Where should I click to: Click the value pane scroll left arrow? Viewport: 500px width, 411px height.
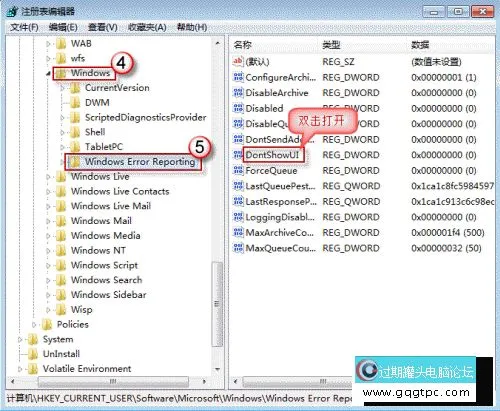coord(236,381)
